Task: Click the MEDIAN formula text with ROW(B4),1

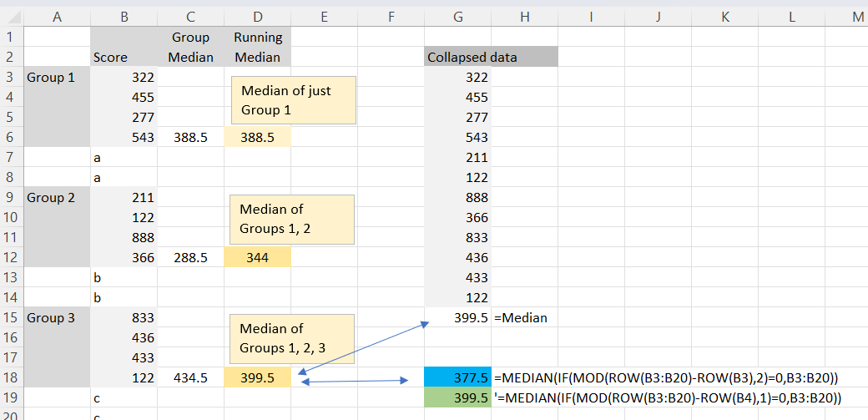Action: (x=669, y=397)
